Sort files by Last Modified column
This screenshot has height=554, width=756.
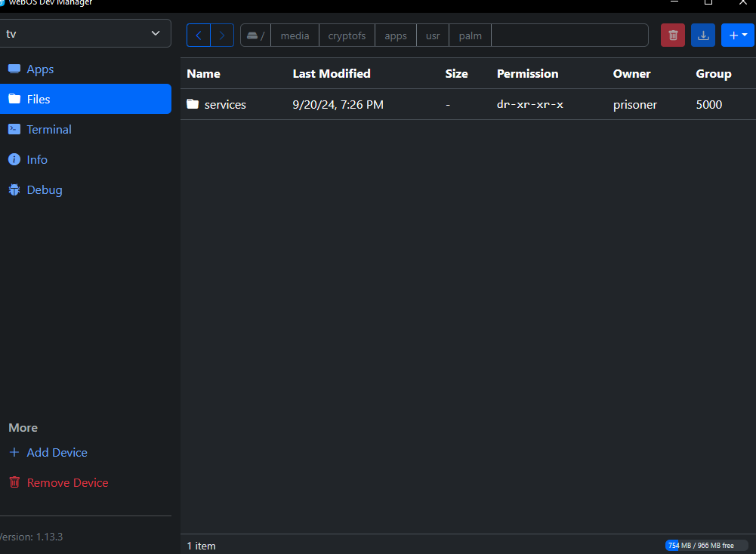click(x=332, y=73)
